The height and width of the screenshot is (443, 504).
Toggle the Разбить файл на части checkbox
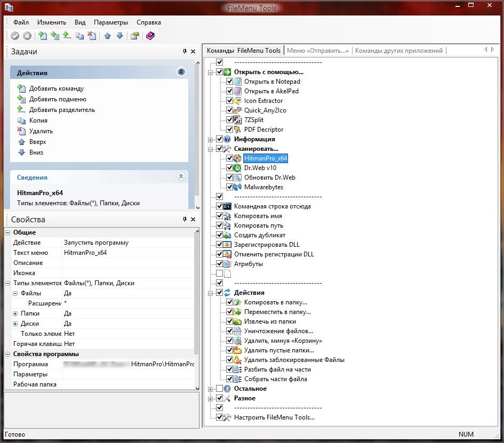coord(229,369)
